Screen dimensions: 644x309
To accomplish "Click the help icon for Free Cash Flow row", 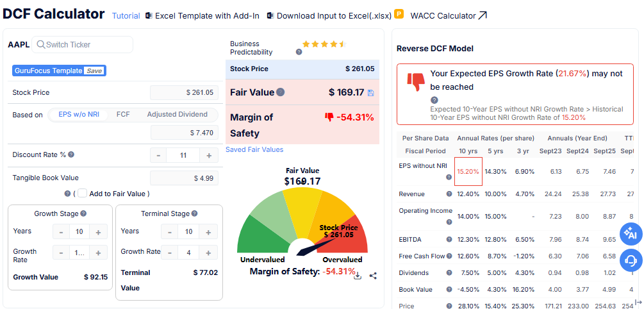I will coord(449,256).
